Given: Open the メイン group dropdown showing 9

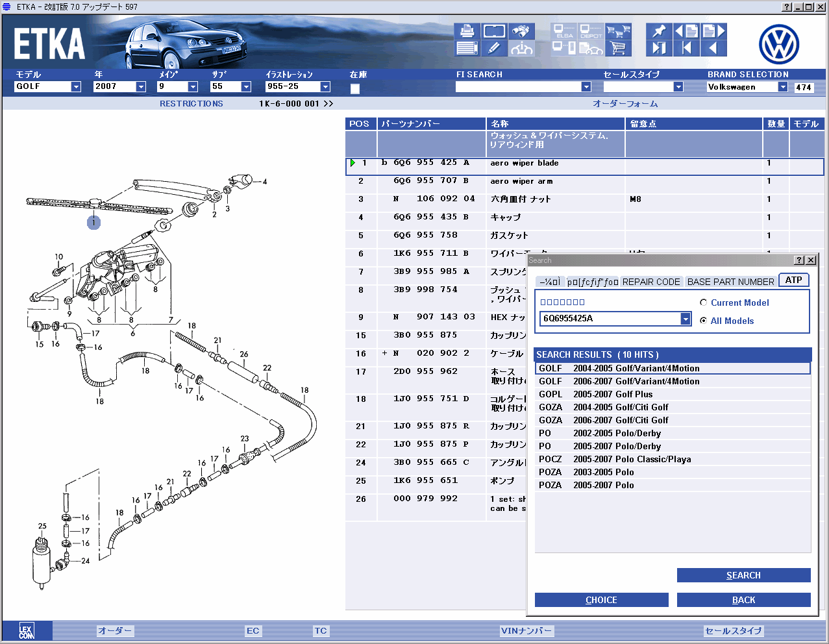Looking at the screenshot, I should tap(193, 86).
